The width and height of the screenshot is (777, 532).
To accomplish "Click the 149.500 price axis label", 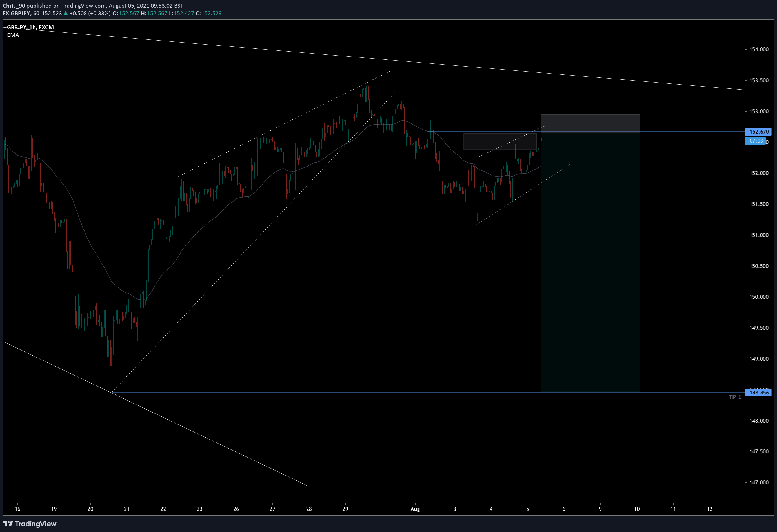I will tap(759, 328).
